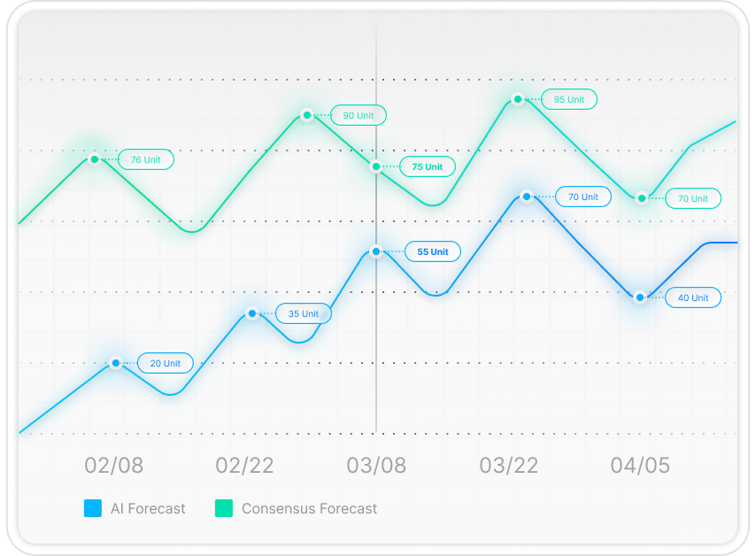Click the 03/08 date axis label

pos(376,465)
